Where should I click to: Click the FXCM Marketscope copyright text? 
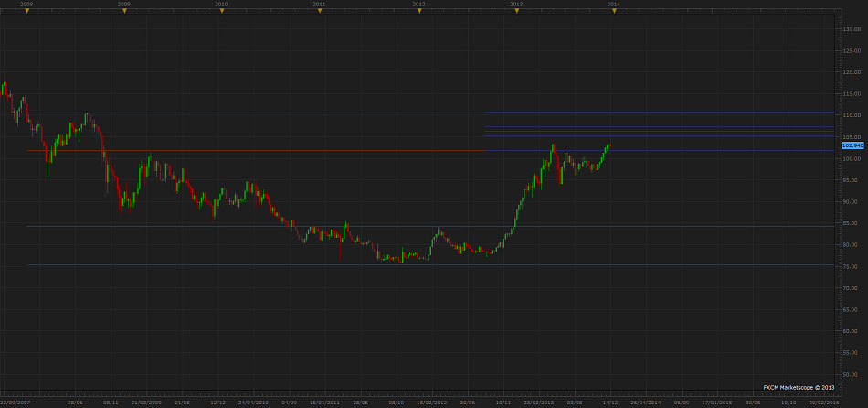(799, 387)
